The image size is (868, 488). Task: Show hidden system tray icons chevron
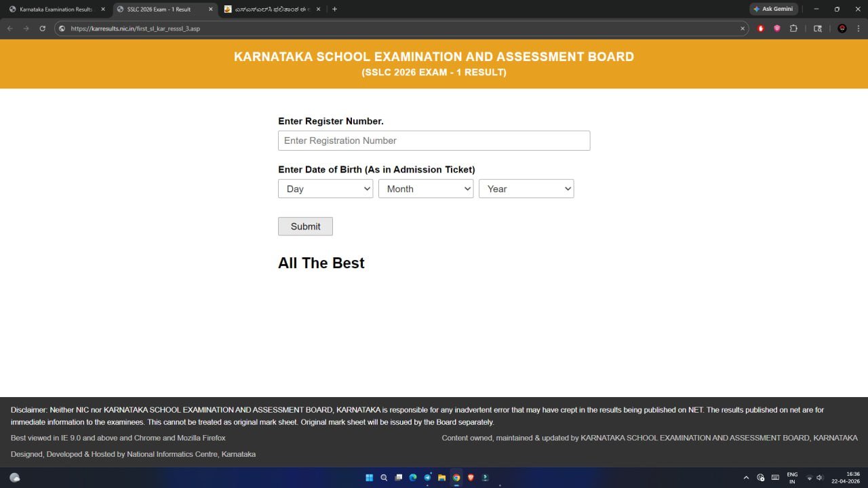pyautogui.click(x=746, y=478)
